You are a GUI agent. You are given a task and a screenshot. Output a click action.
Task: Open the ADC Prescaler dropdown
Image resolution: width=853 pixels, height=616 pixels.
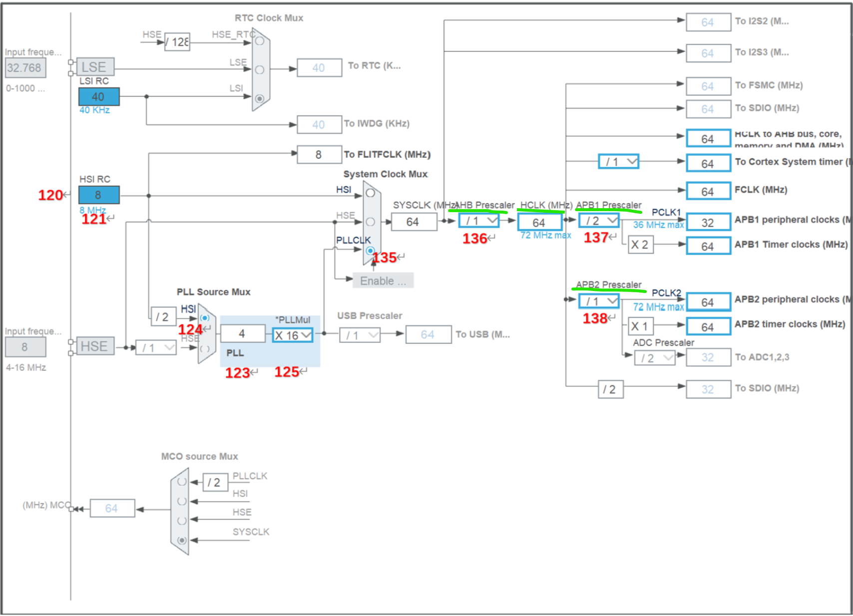(x=654, y=357)
